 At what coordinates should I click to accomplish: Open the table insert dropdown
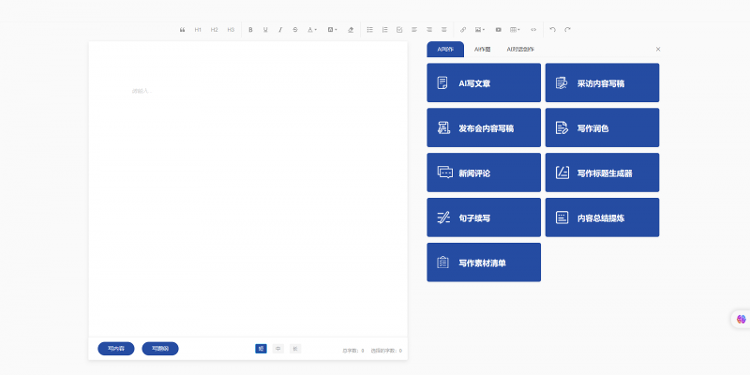pyautogui.click(x=515, y=30)
